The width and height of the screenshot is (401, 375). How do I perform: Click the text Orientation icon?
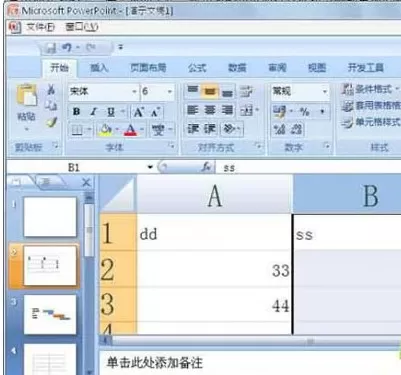(x=229, y=129)
